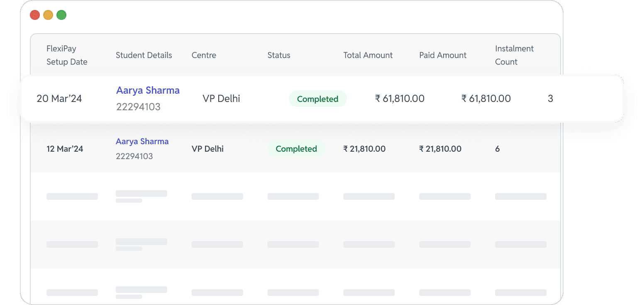Image resolution: width=644 pixels, height=305 pixels.
Task: Select VP Delhi centre in 20 Mar'24 row
Action: (x=221, y=99)
